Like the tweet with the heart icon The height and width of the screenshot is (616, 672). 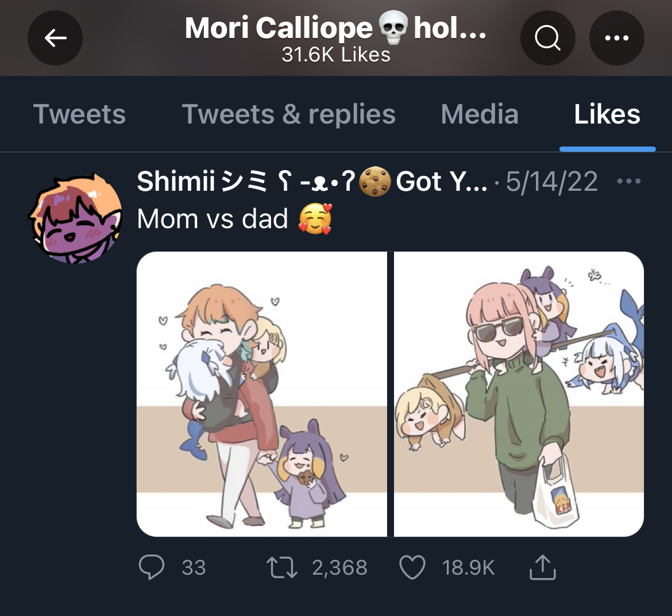click(x=412, y=567)
